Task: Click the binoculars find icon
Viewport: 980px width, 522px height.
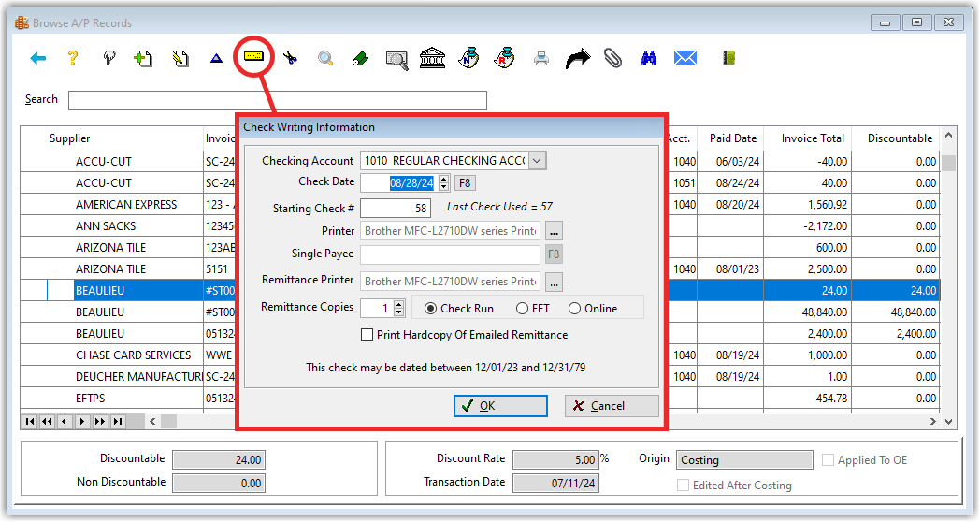Action: [x=649, y=59]
